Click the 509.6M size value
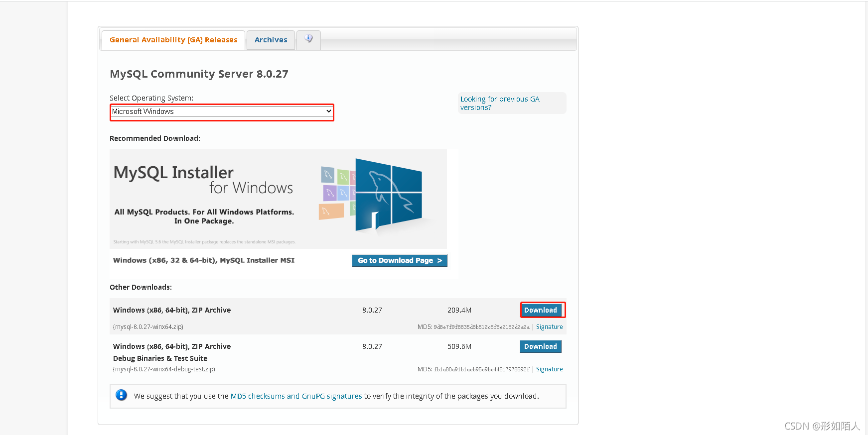This screenshot has height=435, width=868. (459, 346)
